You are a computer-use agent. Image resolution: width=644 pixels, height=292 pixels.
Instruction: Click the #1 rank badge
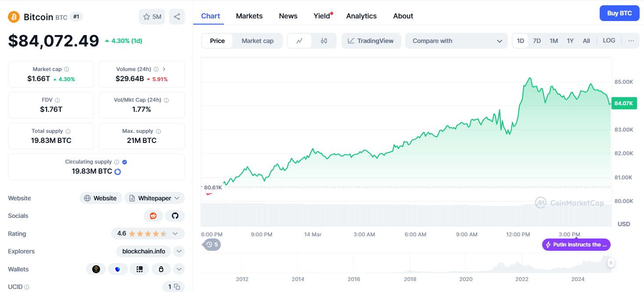[x=76, y=17]
